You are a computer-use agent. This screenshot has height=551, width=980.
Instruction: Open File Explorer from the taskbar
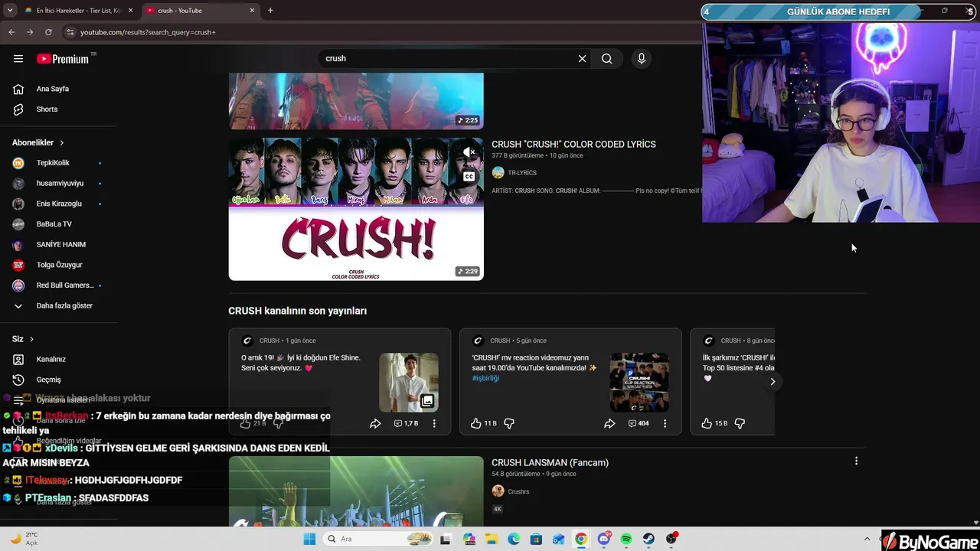pyautogui.click(x=492, y=539)
